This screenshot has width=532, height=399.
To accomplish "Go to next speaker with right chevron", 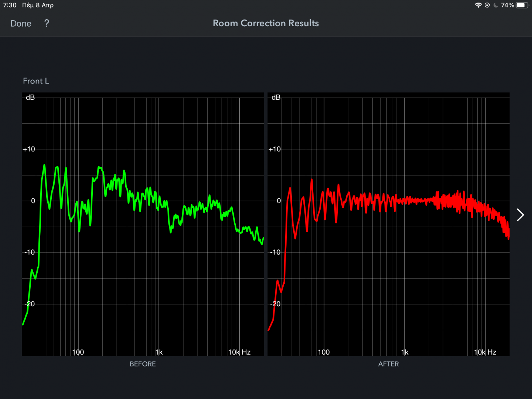I will (520, 215).
